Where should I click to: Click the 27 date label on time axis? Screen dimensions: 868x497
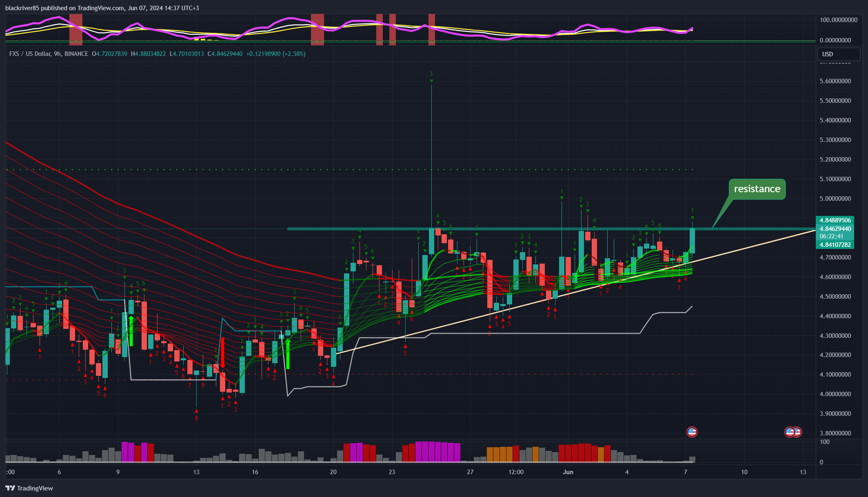[x=470, y=472]
